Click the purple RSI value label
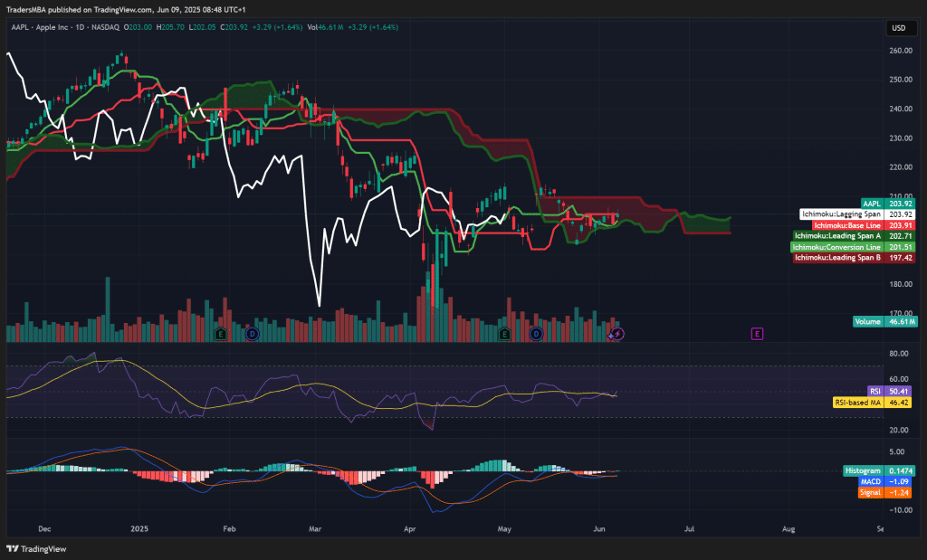The height and width of the screenshot is (560, 927). [874, 391]
